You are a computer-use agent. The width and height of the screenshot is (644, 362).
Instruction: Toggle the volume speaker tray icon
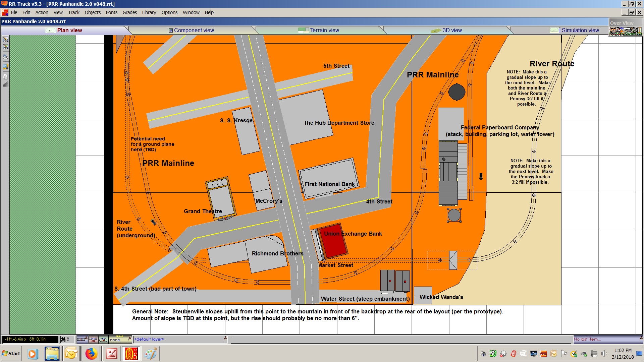[604, 354]
